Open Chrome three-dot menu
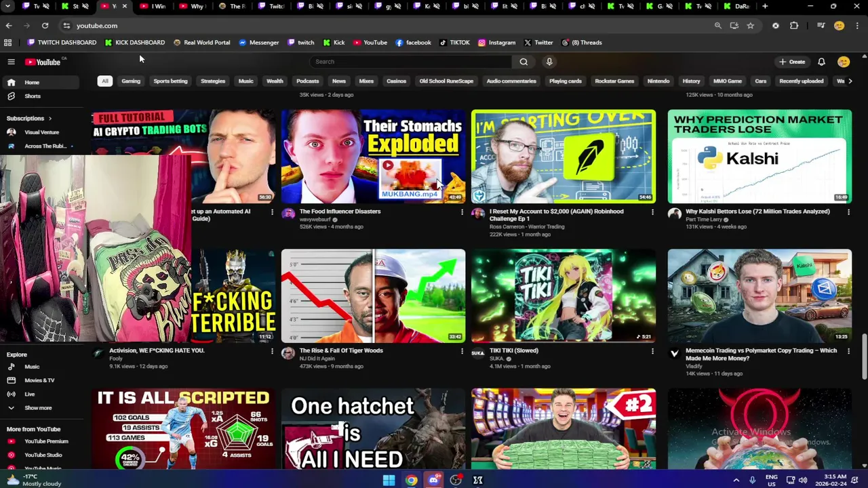 pyautogui.click(x=857, y=26)
